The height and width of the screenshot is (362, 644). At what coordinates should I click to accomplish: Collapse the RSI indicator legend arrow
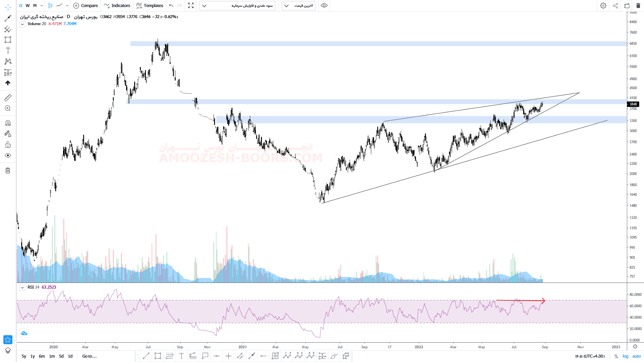(22, 288)
